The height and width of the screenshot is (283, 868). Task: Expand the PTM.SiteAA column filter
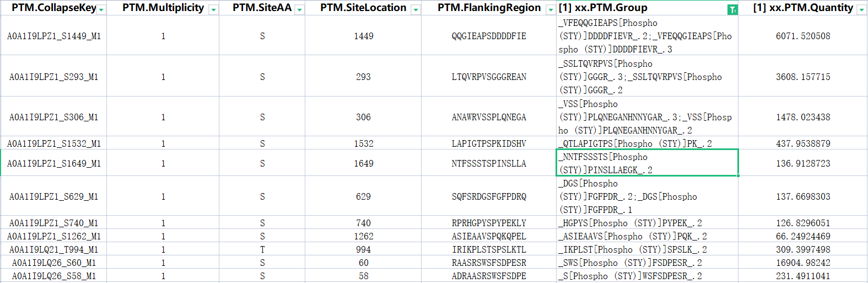click(x=299, y=9)
